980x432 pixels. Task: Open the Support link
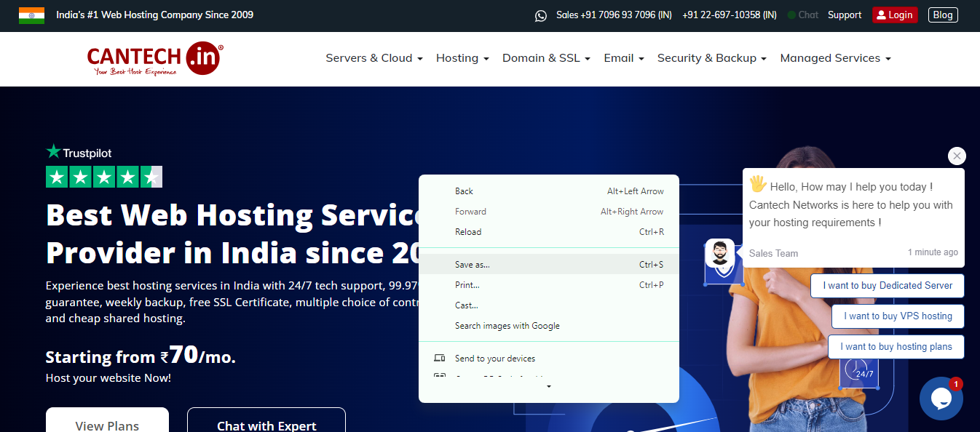(845, 15)
